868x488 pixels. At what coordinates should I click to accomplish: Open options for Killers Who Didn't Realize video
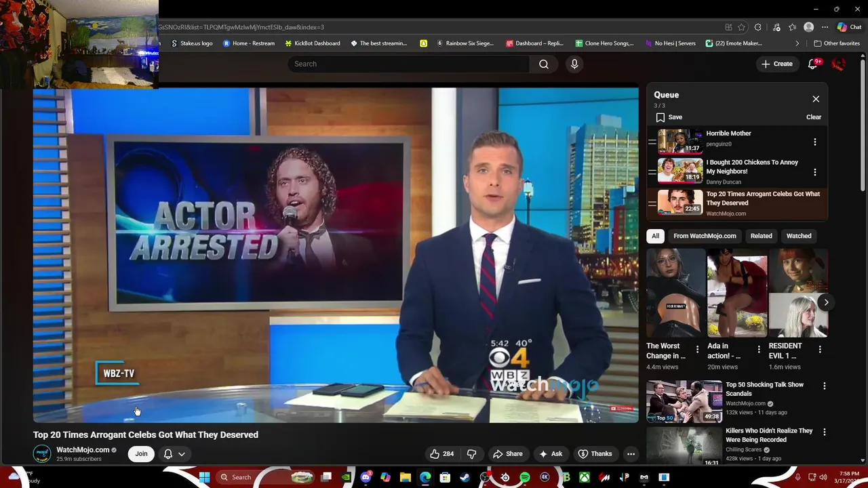click(825, 432)
